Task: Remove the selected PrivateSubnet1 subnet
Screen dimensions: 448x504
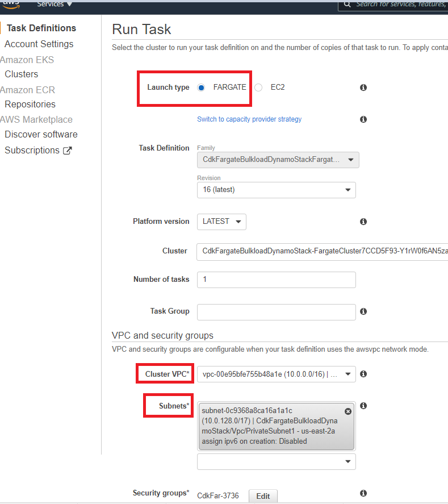Action: click(348, 411)
